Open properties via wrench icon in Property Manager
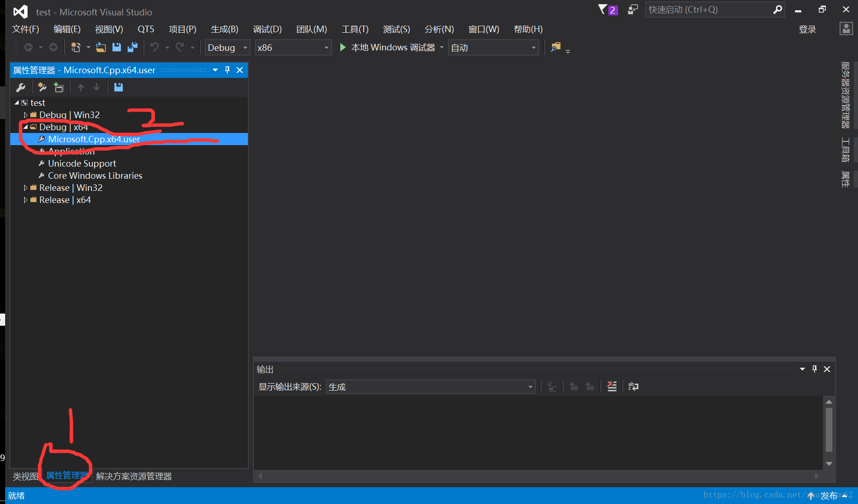Screen dimensions: 858x504 21,87
